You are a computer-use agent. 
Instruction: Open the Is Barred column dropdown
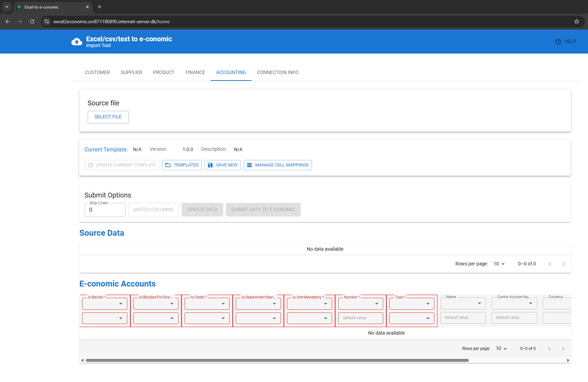tap(105, 304)
